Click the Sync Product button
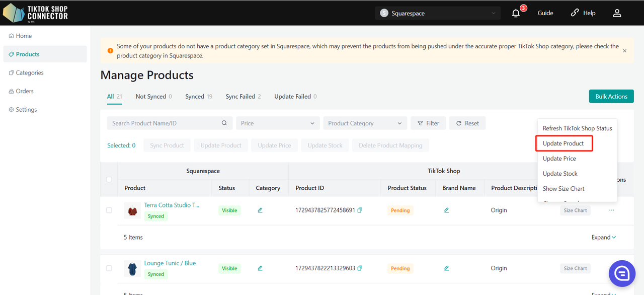 (x=167, y=145)
